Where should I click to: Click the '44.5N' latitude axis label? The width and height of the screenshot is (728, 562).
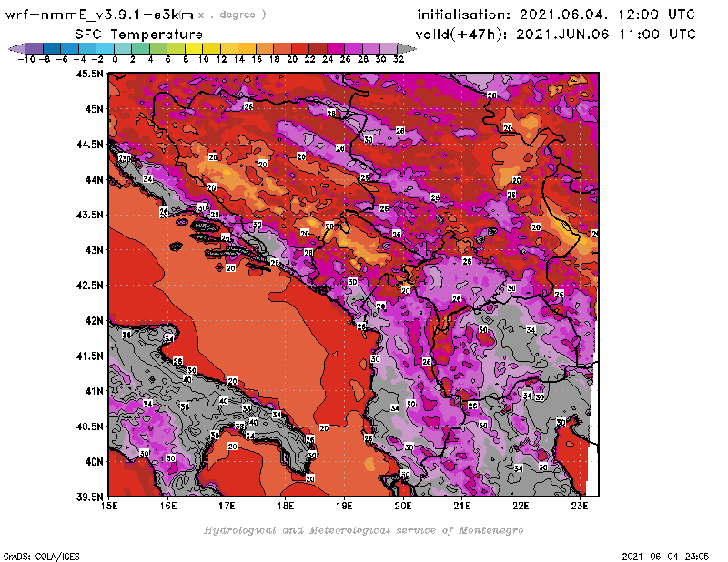pyautogui.click(x=89, y=145)
